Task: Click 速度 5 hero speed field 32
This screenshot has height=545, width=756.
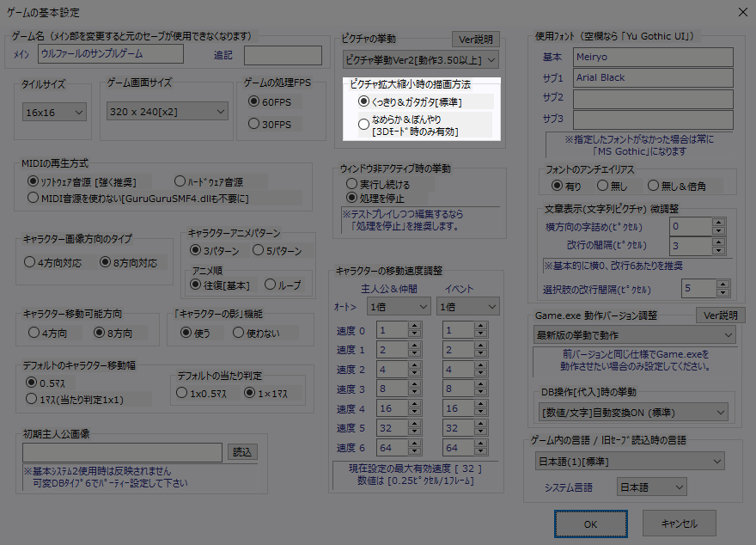Action: click(393, 428)
